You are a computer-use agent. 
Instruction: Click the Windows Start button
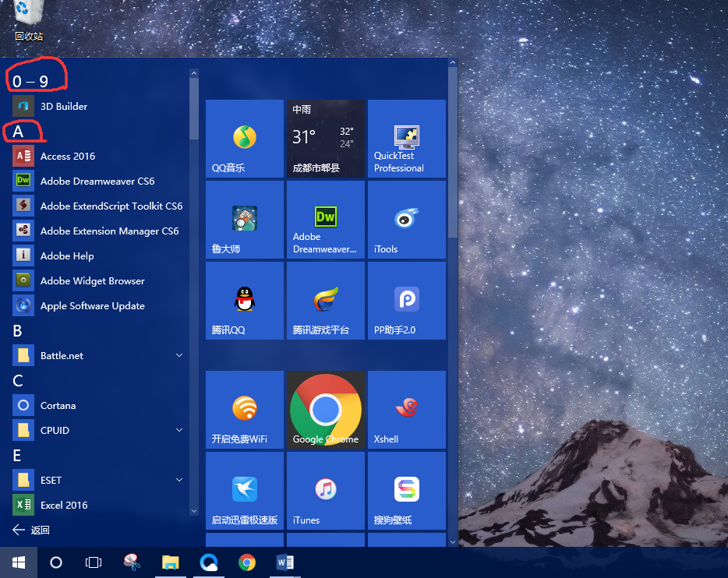(19, 562)
